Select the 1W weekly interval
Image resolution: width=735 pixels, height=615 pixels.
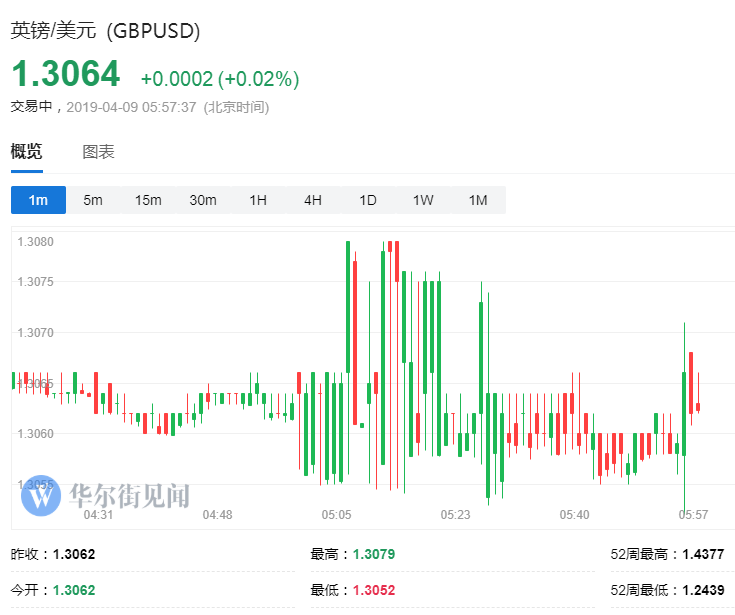pos(423,200)
